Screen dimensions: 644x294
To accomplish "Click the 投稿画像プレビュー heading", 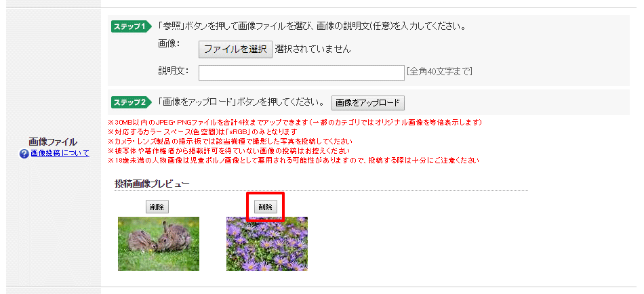I will point(152,184).
